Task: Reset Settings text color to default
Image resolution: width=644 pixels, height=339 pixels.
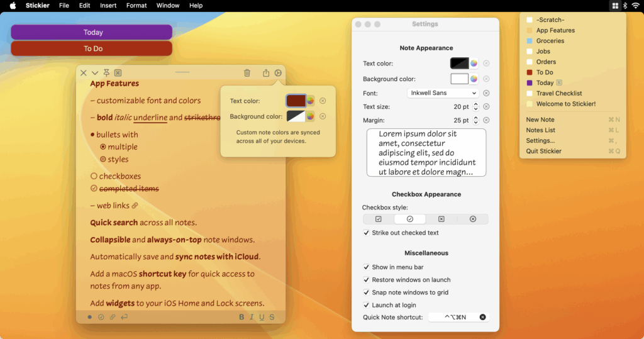Action: point(486,64)
